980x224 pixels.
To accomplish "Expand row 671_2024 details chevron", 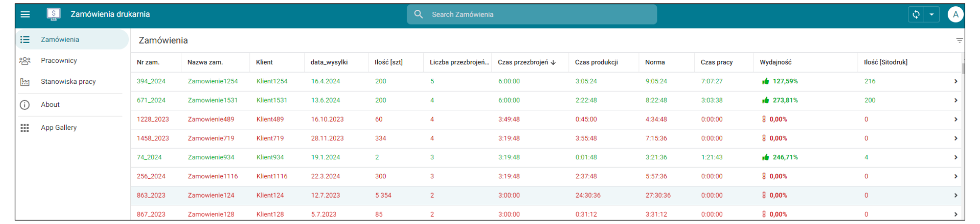I will (955, 100).
